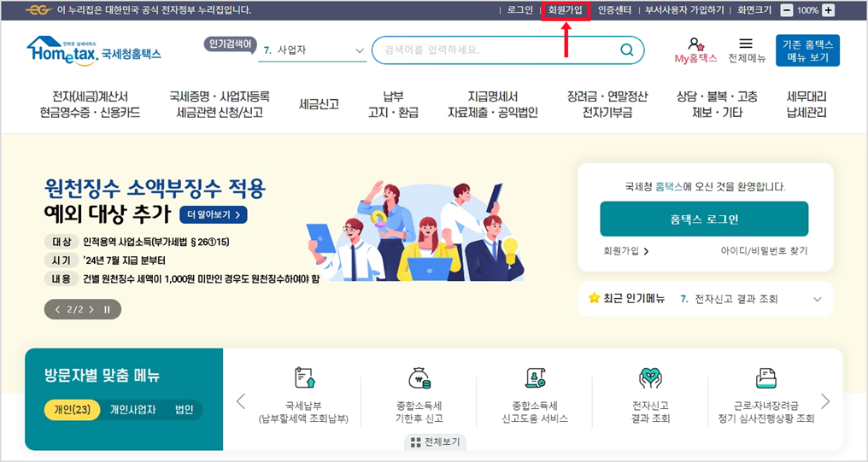Open 국세증명·사업자등록 세금관련 신청/신고 menu
The image size is (868, 462).
coord(220,104)
